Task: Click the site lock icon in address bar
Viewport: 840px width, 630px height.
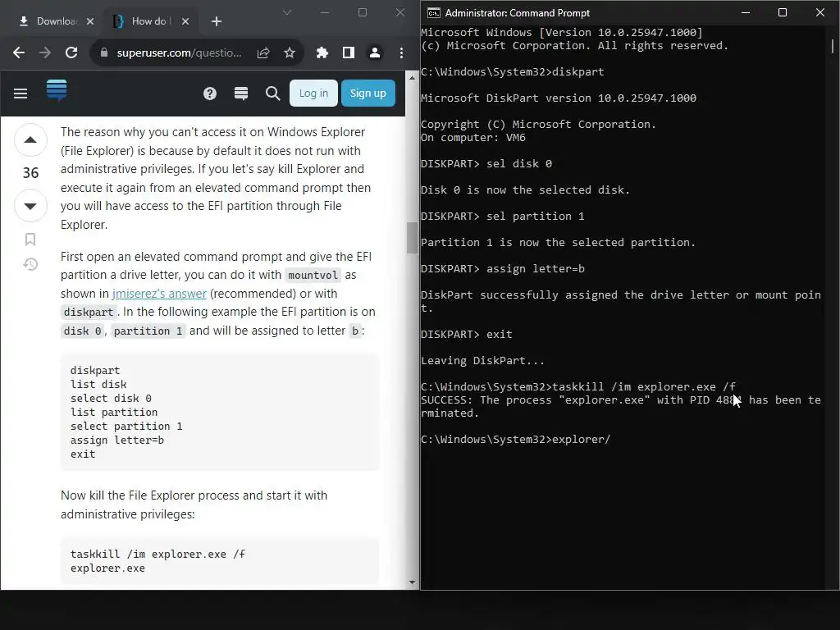Action: coord(104,52)
